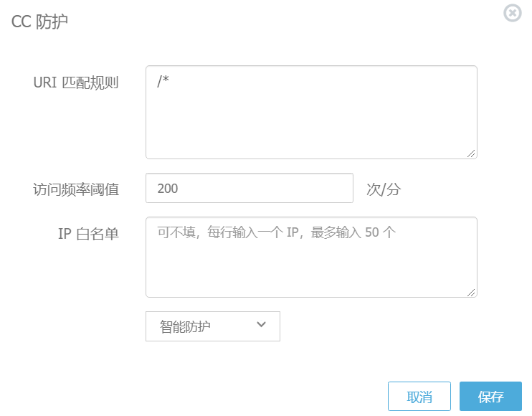The height and width of the screenshot is (416, 532).
Task: Click the 访问频率阈值 number input
Action: (249, 189)
